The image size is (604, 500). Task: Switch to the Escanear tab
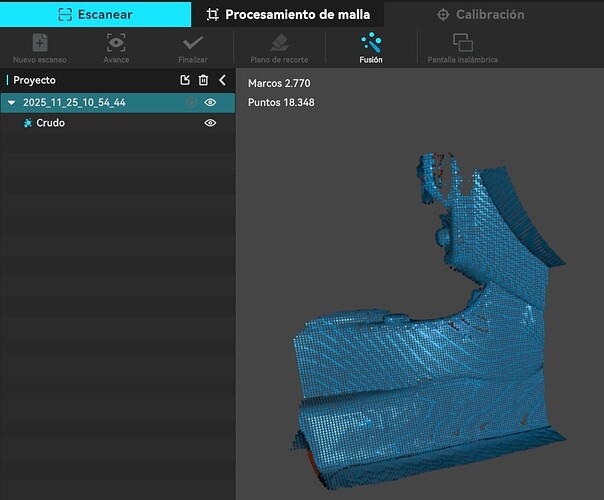[x=95, y=14]
